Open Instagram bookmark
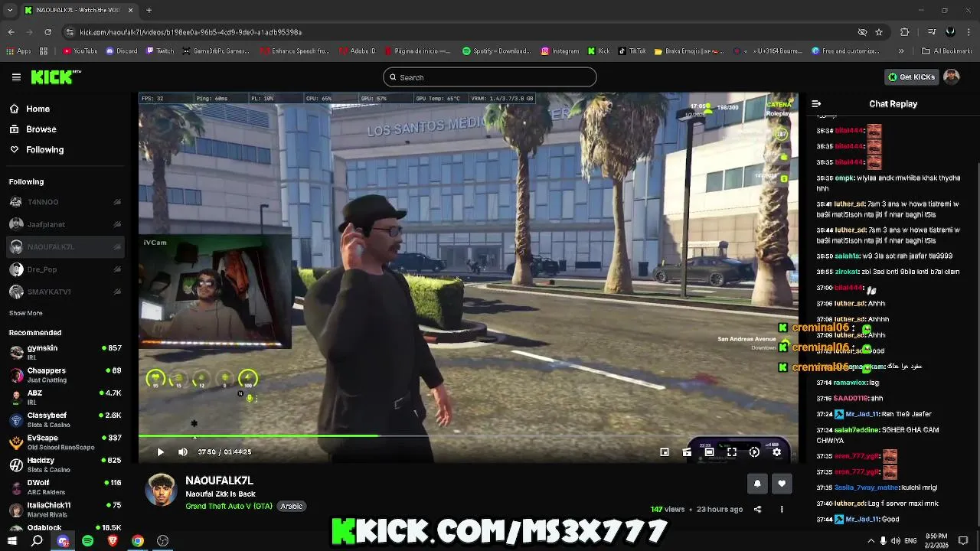This screenshot has width=980, height=551. click(560, 51)
